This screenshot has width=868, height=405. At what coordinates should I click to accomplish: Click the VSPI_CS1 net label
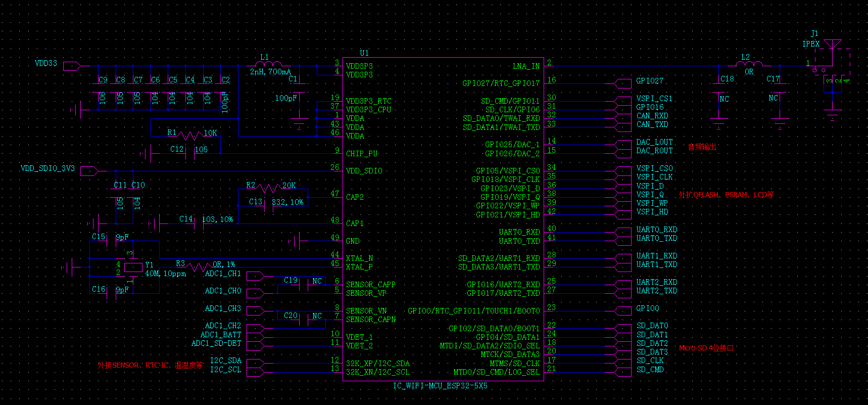point(654,99)
